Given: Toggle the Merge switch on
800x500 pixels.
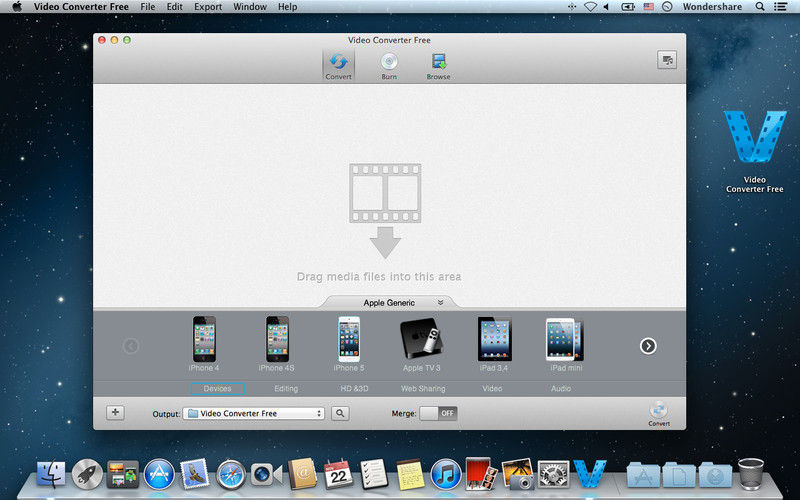Looking at the screenshot, I should [x=438, y=413].
